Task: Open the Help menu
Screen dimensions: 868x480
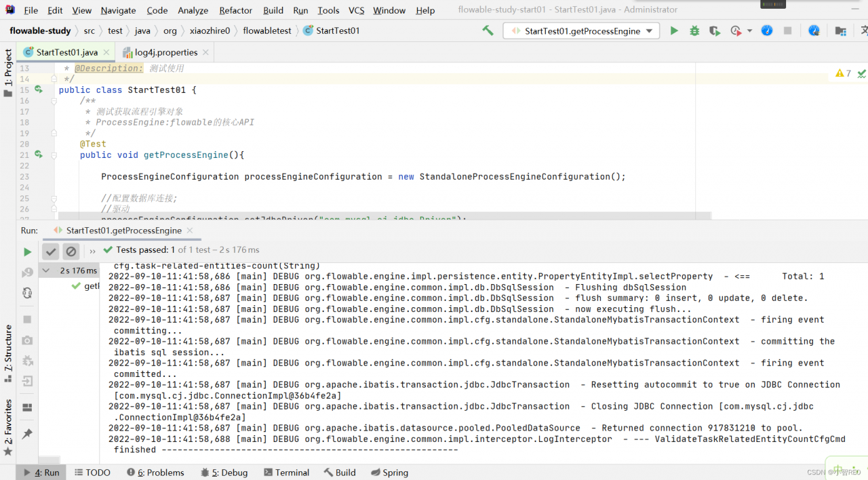Action: click(x=425, y=10)
